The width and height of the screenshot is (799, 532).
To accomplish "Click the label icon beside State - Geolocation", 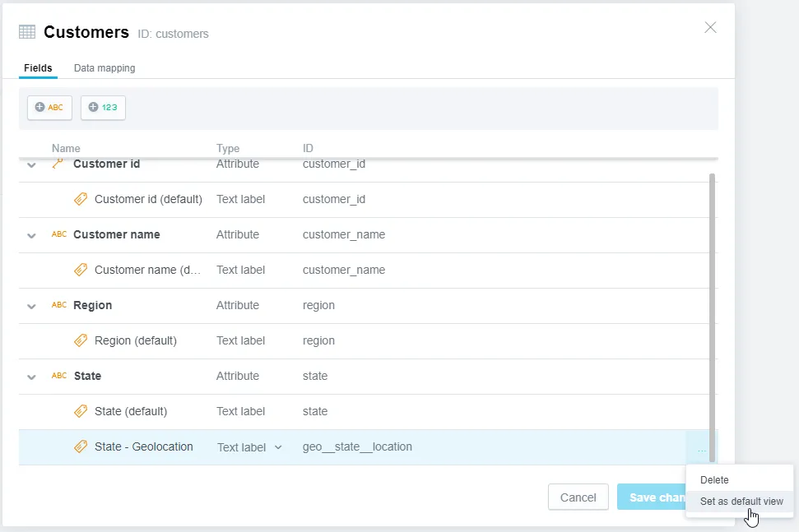I will 81,446.
